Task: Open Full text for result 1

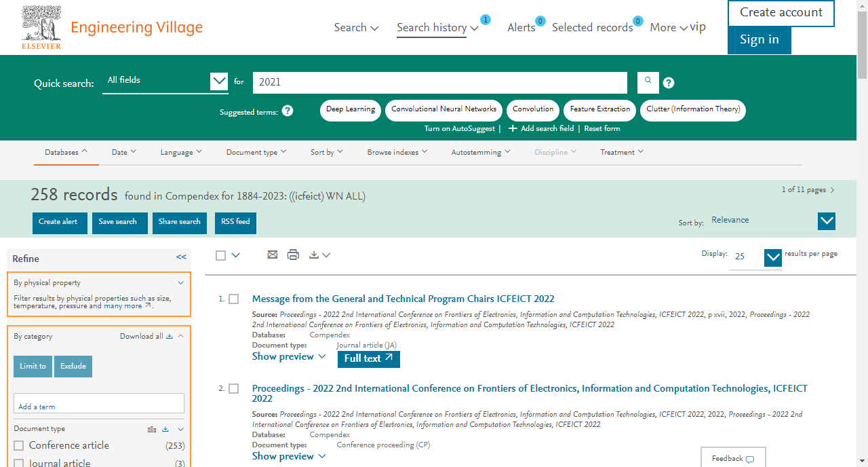Action: tap(369, 359)
